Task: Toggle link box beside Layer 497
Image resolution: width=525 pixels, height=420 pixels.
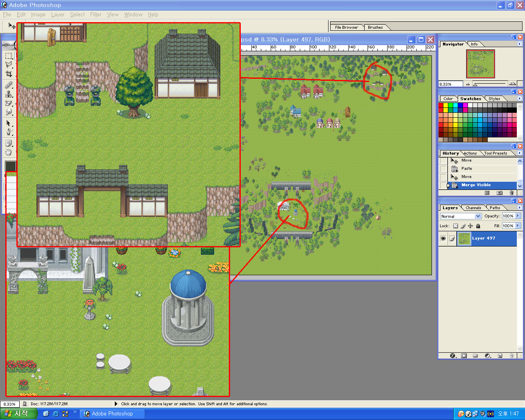Action: [452, 238]
